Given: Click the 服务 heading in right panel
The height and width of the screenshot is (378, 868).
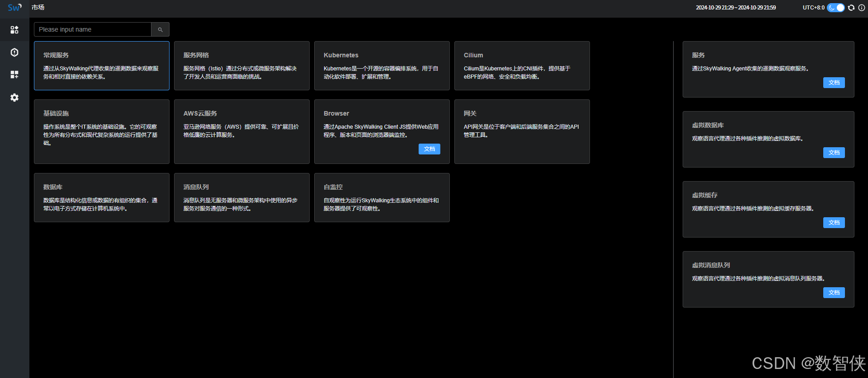Looking at the screenshot, I should 698,55.
